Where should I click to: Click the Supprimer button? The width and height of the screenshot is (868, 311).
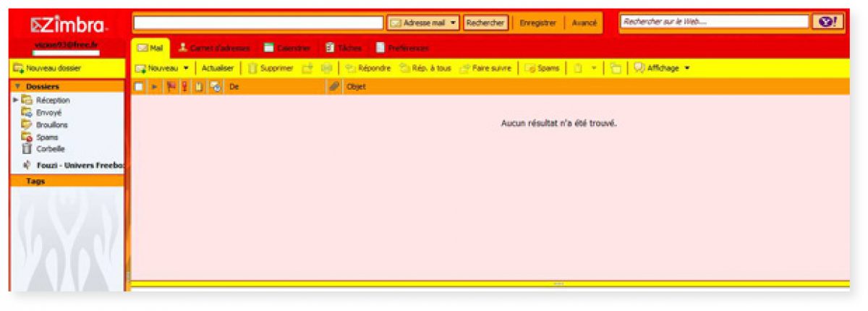click(271, 68)
